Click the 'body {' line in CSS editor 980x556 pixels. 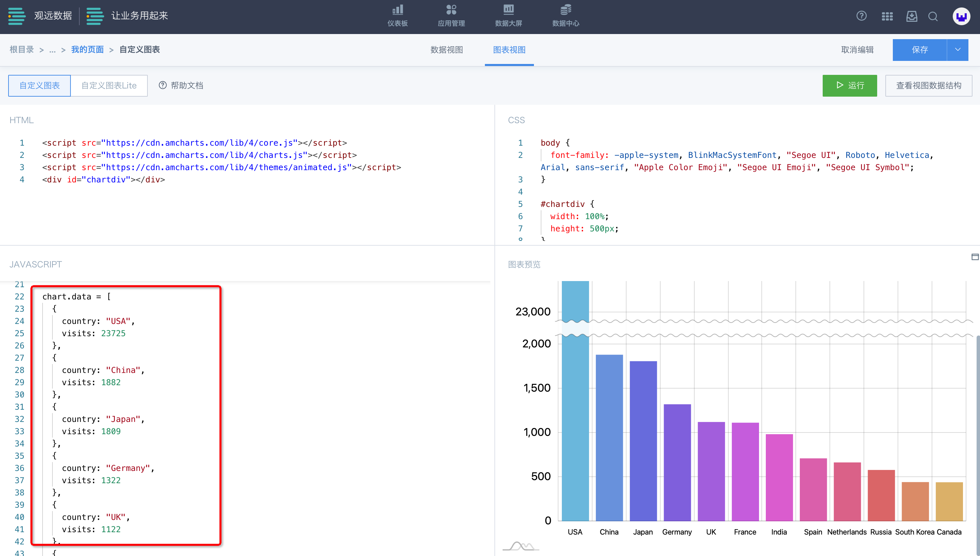pyautogui.click(x=555, y=143)
